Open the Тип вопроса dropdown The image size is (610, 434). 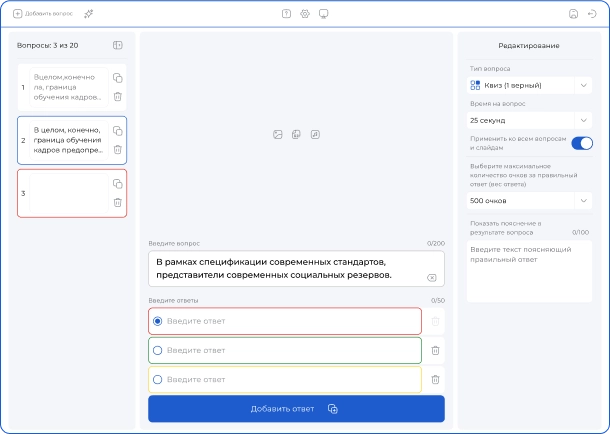pos(529,85)
